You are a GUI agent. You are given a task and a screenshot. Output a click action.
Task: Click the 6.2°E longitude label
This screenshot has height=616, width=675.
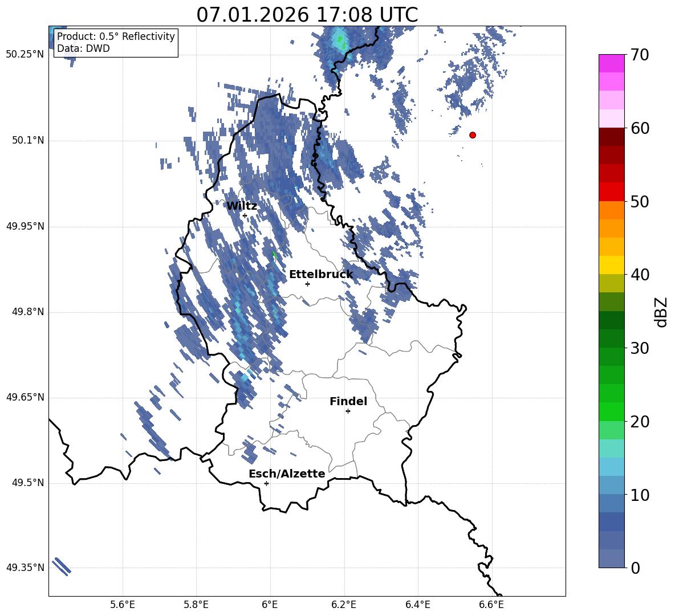click(x=344, y=605)
